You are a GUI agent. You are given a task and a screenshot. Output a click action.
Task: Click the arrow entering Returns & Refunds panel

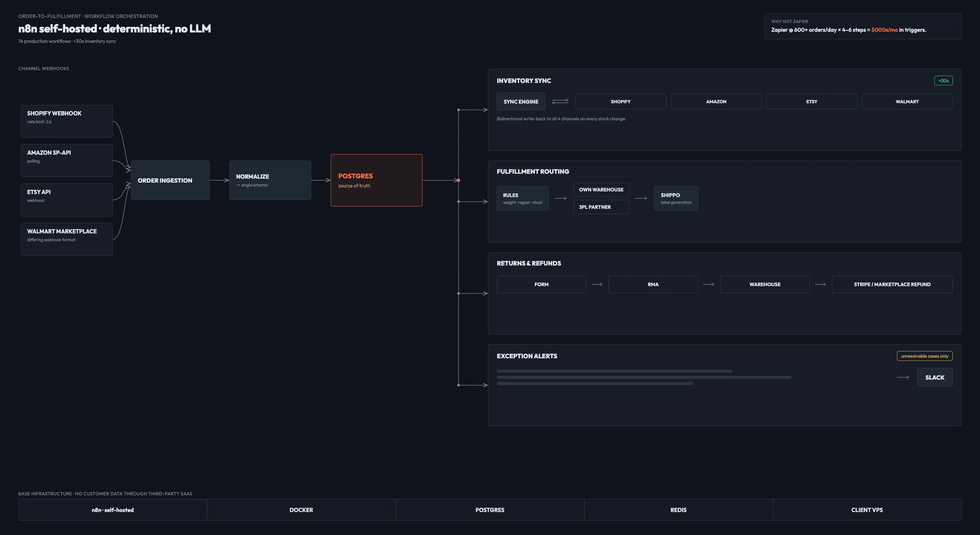tap(473, 293)
